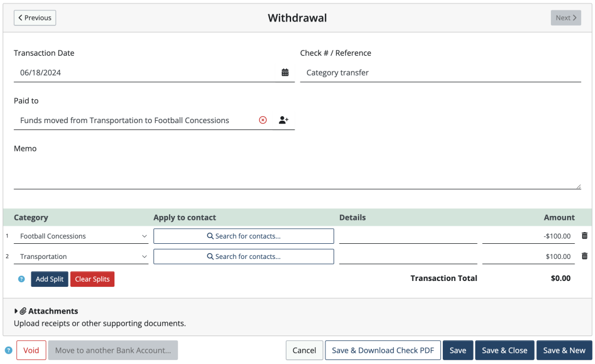The image size is (595, 364).
Task: Click into the Memo text area
Action: tap(296, 172)
